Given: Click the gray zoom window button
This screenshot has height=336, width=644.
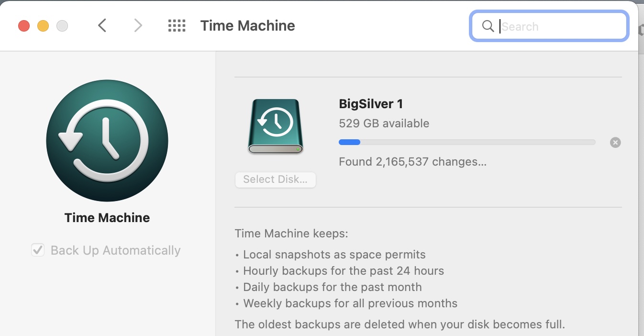Looking at the screenshot, I should click(x=62, y=26).
